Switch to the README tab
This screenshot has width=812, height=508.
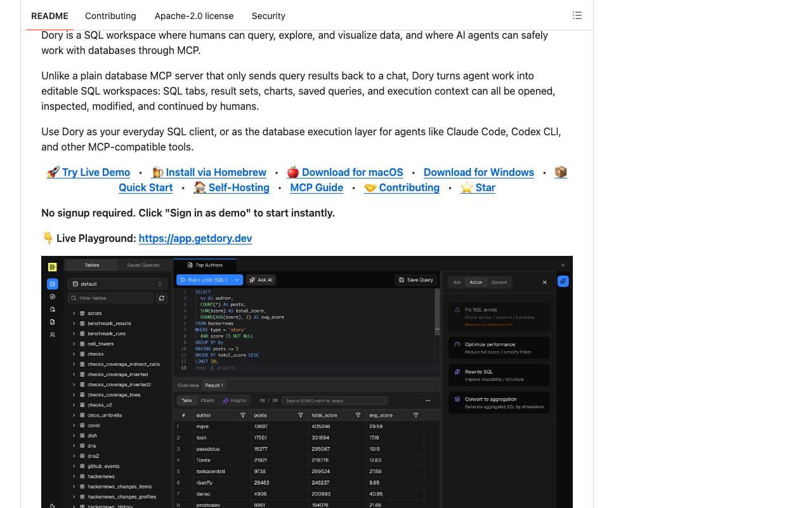coord(49,16)
